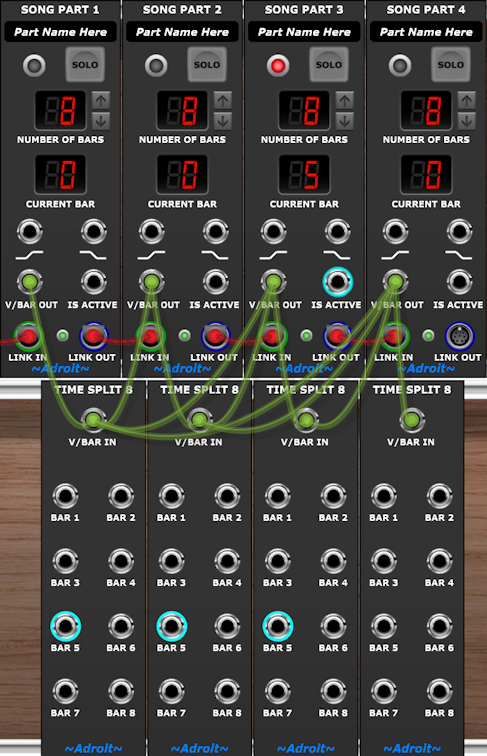Click the BAR 7 jack on the third Time Split
The image size is (487, 756).
277,691
